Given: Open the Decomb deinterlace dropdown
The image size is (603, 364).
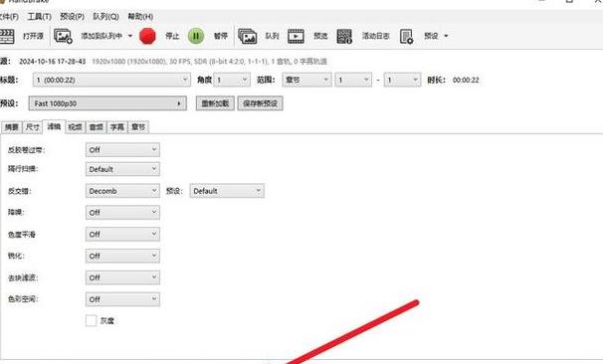Looking at the screenshot, I should 122,191.
